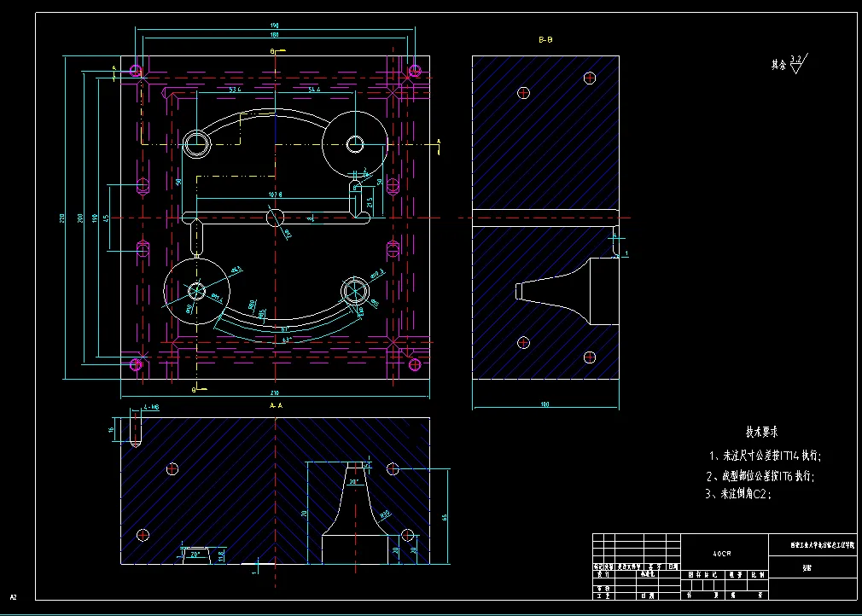Select the 220 vertical dimension text

62,218
